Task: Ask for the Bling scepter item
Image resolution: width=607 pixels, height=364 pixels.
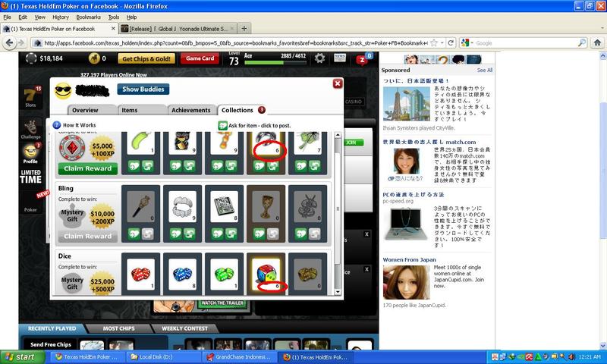Action: pyautogui.click(x=134, y=234)
